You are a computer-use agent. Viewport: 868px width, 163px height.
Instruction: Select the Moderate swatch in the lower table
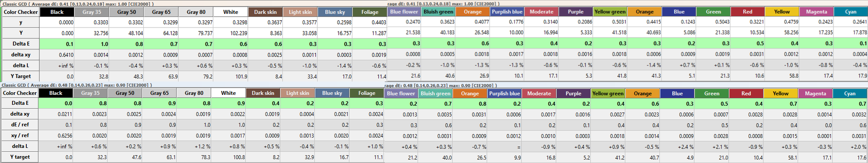point(539,94)
